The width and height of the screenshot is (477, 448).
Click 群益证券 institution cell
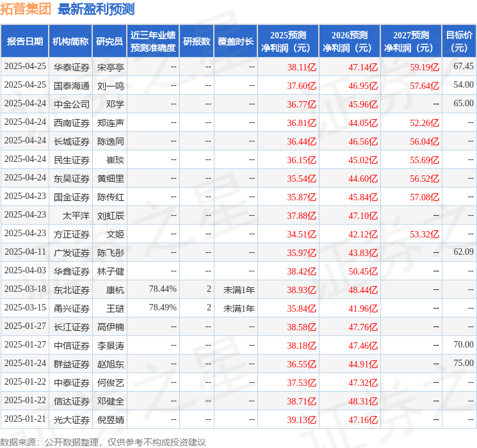72,364
